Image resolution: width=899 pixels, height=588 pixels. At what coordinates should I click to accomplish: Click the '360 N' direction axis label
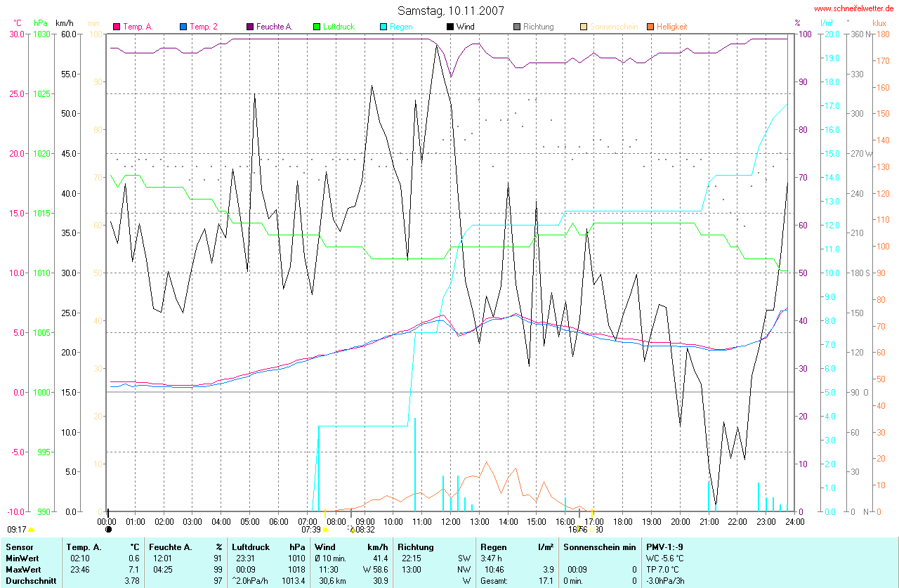point(860,34)
